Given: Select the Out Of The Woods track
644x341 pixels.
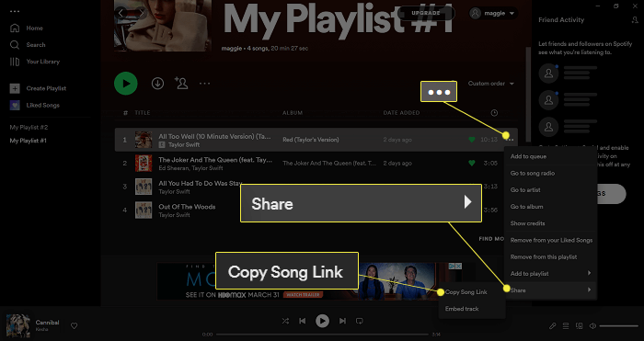Looking at the screenshot, I should pos(187,207).
